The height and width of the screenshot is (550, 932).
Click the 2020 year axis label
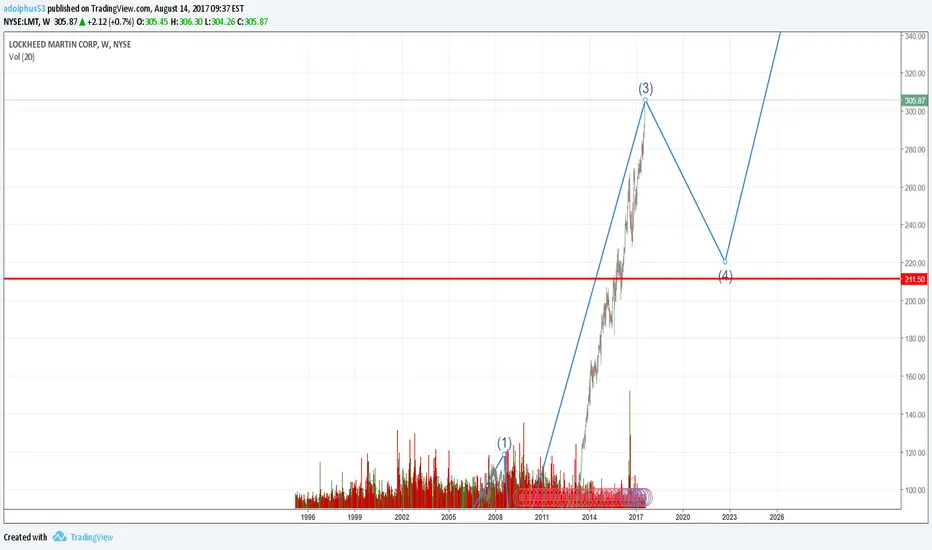click(683, 517)
